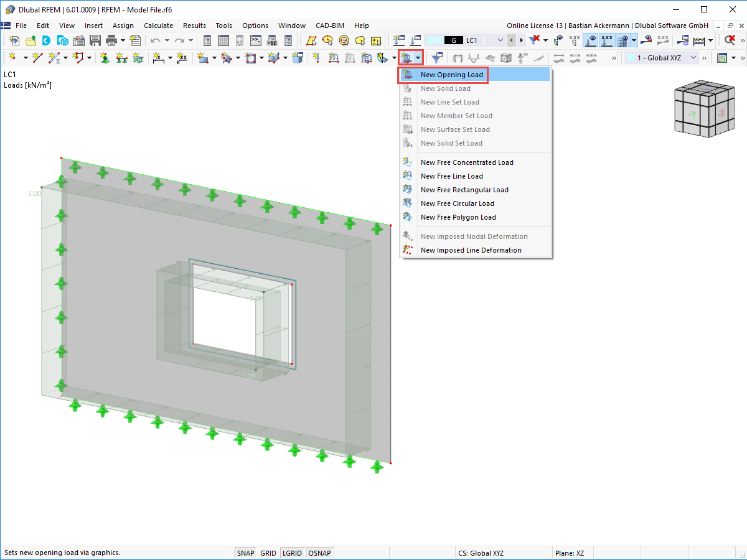This screenshot has width=747, height=560.
Task: Choose New Imposed Line Deformation
Action: (x=474, y=250)
